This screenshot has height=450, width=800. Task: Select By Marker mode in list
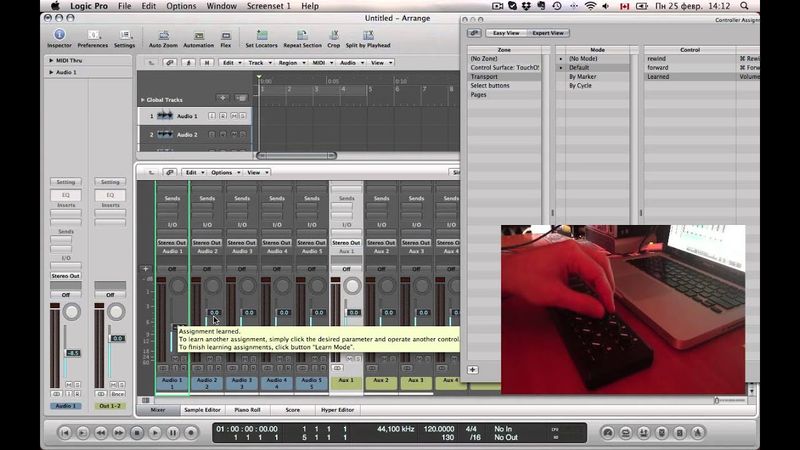597,77
